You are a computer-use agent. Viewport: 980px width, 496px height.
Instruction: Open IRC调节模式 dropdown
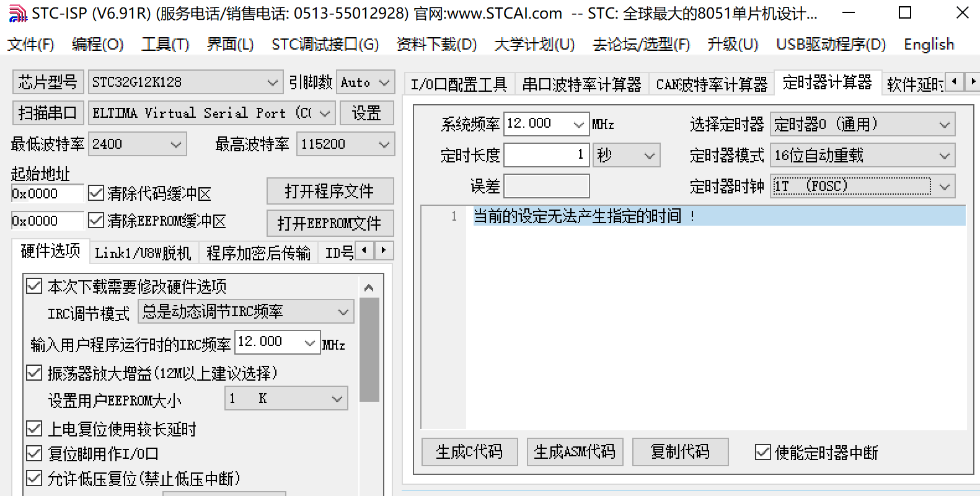tap(245, 311)
